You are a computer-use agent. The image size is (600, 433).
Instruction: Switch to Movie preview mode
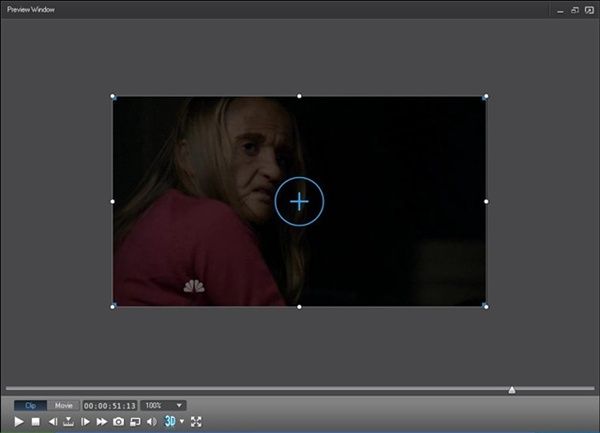pyautogui.click(x=64, y=405)
